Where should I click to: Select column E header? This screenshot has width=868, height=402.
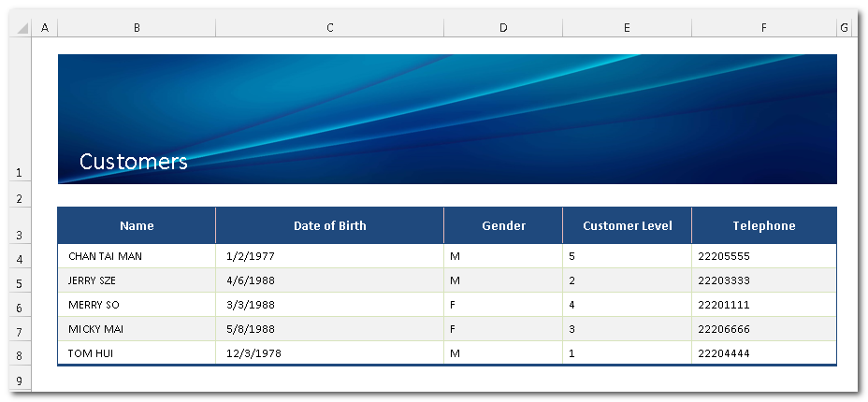point(627,28)
